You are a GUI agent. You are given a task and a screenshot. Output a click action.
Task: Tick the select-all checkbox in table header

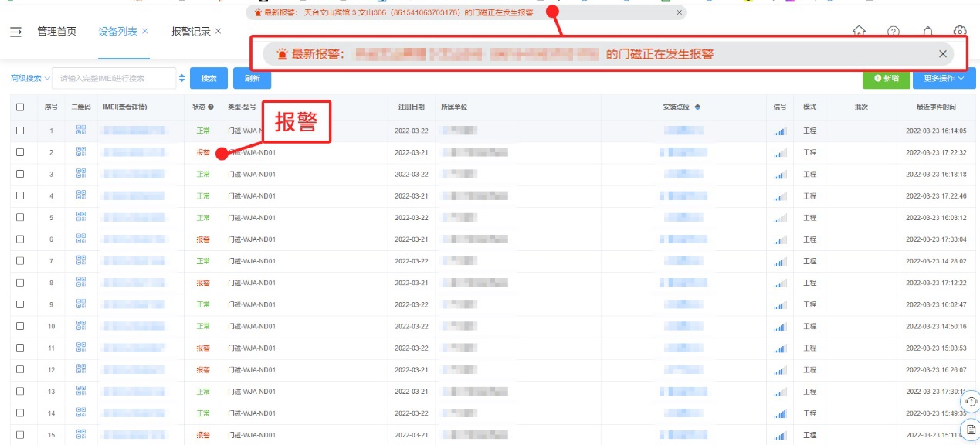click(20, 107)
